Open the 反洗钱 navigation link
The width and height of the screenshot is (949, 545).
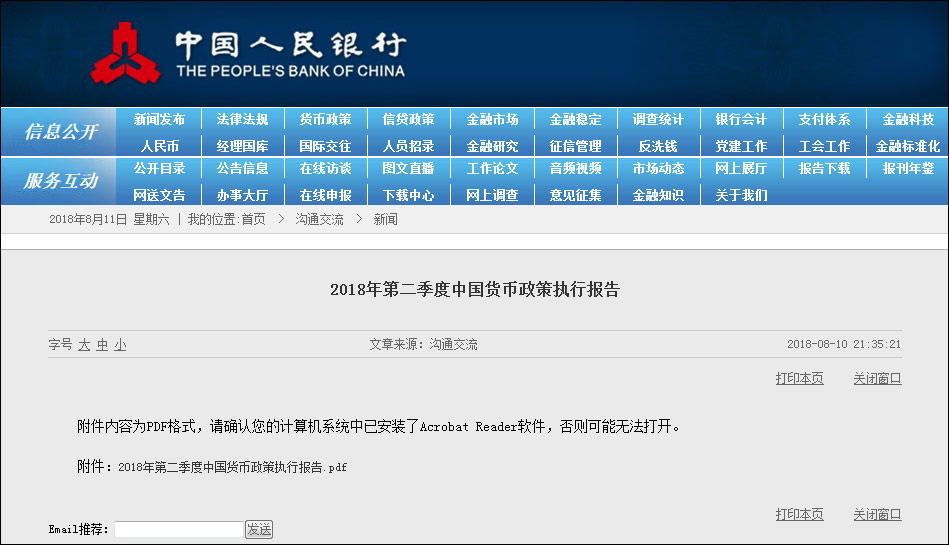point(658,146)
